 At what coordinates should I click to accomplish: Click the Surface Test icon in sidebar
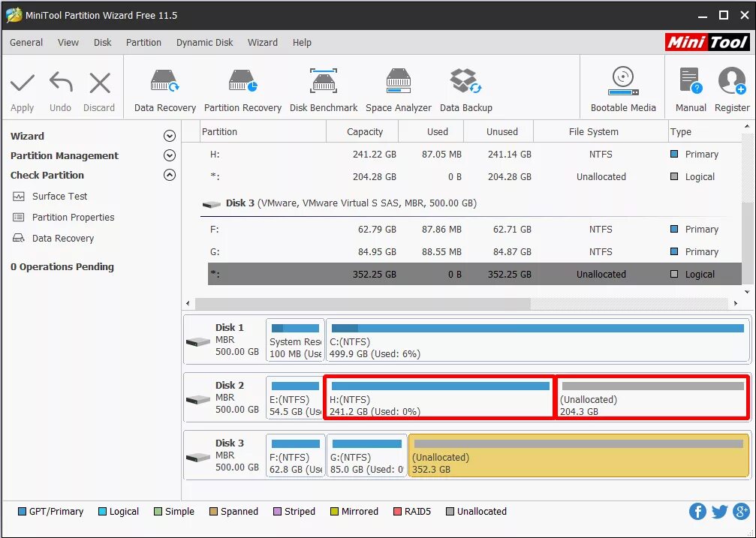click(x=19, y=196)
